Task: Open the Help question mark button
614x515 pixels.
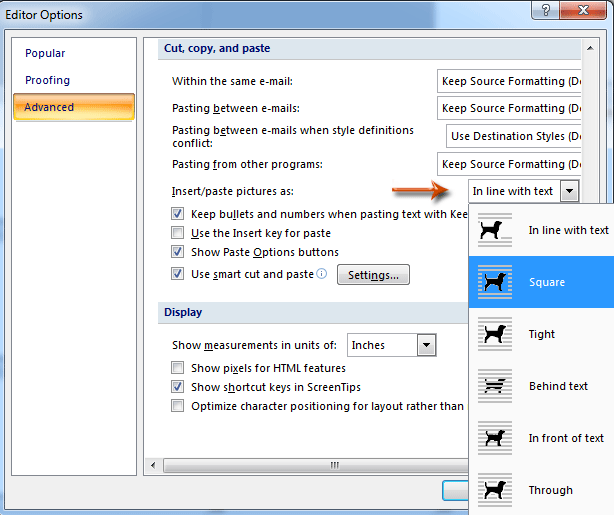Action: coord(545,10)
